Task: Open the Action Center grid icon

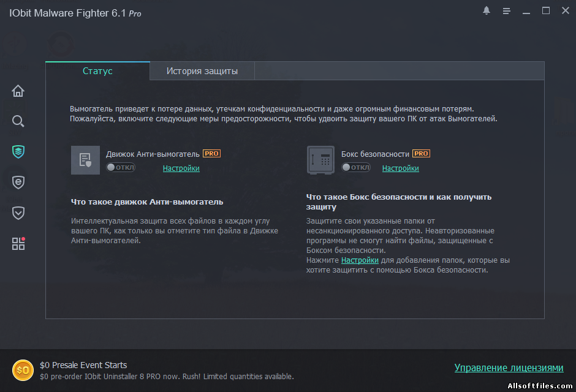Action: pyautogui.click(x=18, y=243)
